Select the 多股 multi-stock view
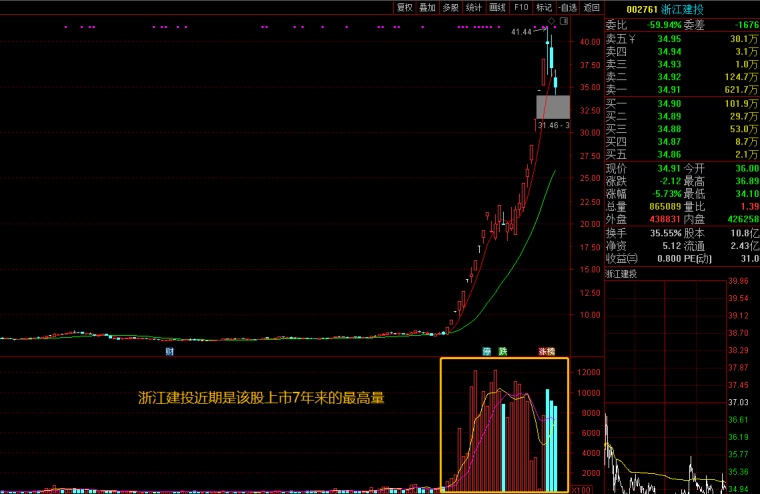The height and width of the screenshot is (494, 760). click(450, 7)
